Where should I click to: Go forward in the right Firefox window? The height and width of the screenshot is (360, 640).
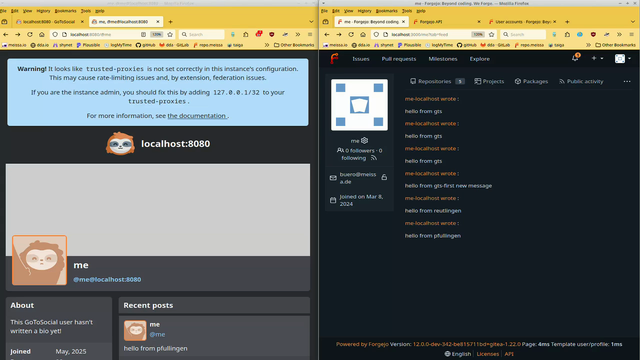click(x=339, y=35)
